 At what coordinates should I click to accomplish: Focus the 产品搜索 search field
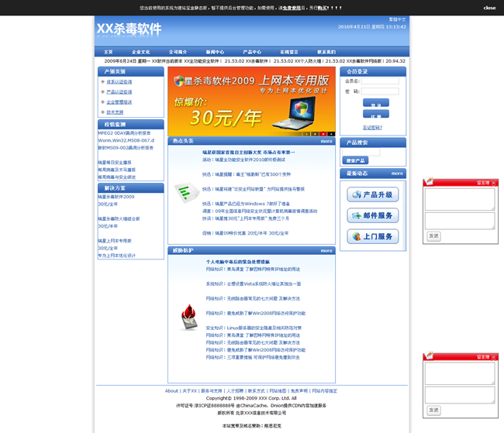(361, 152)
